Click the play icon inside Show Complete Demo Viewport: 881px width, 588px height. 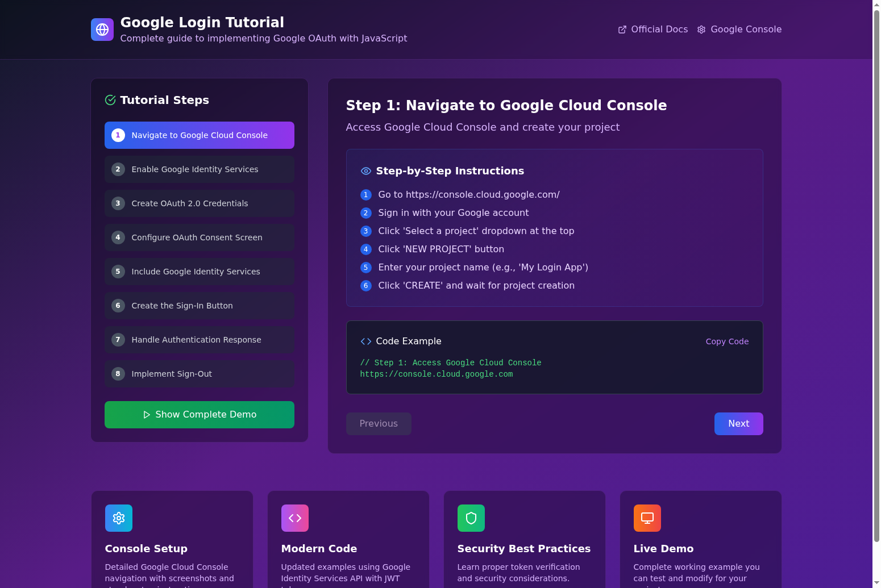tap(147, 414)
